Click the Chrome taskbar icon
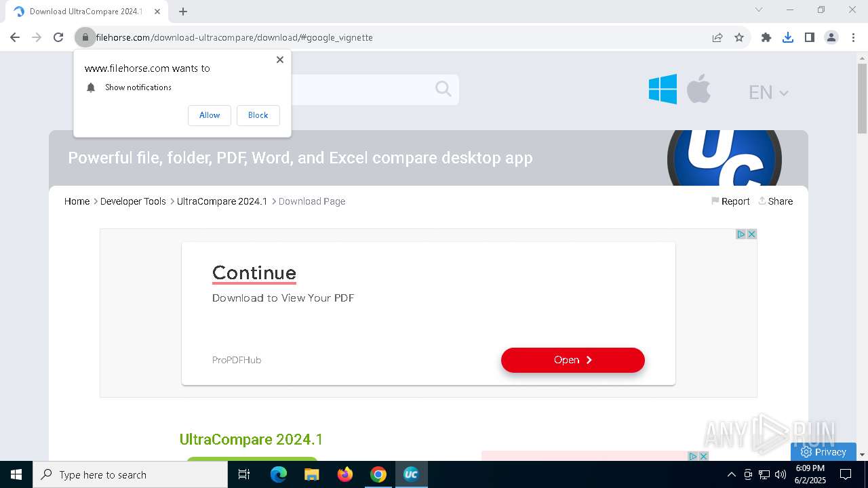Image resolution: width=868 pixels, height=488 pixels. click(378, 474)
